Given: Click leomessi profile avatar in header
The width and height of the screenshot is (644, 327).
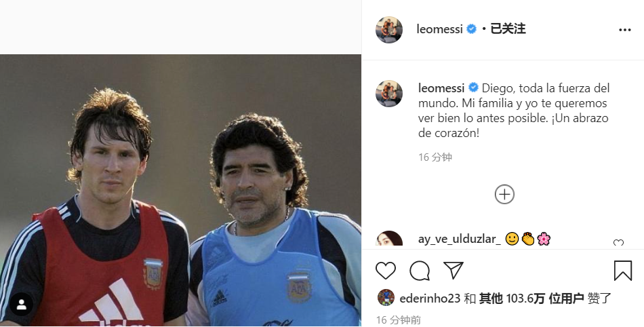Looking at the screenshot, I should coord(389,30).
